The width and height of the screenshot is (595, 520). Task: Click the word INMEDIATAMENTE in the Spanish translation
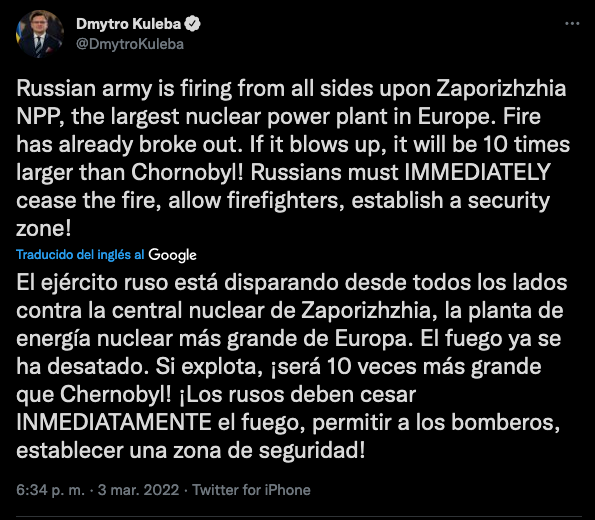[x=114, y=422]
